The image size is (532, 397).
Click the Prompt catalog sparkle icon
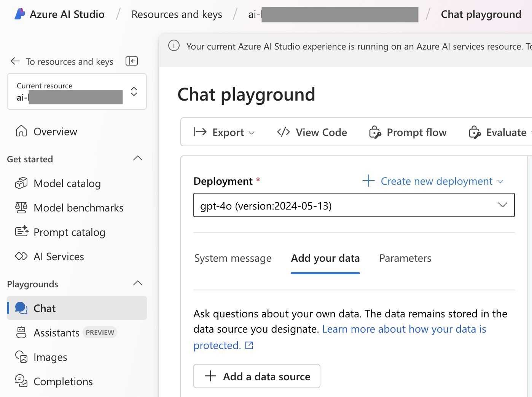22,232
